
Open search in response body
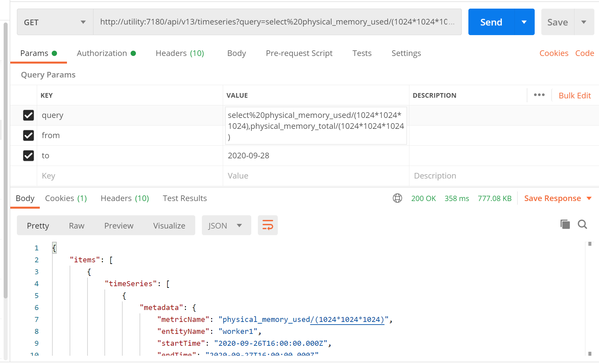[x=582, y=224]
